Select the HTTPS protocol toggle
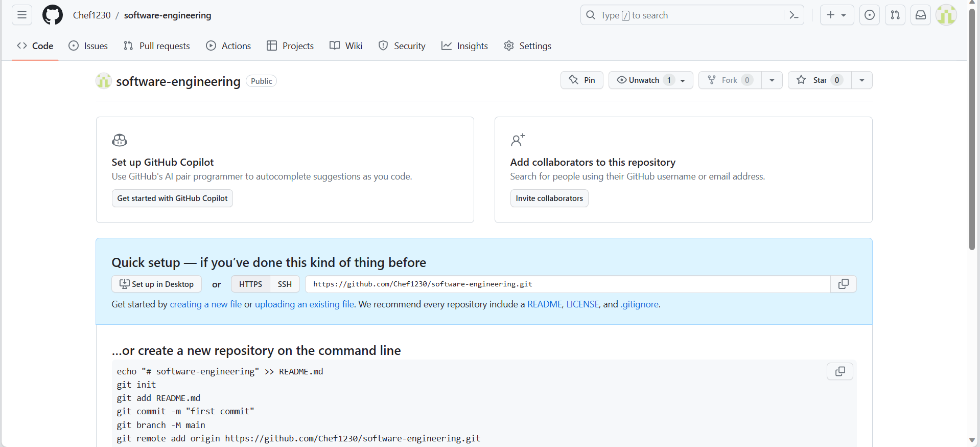This screenshot has height=447, width=980. click(x=250, y=284)
